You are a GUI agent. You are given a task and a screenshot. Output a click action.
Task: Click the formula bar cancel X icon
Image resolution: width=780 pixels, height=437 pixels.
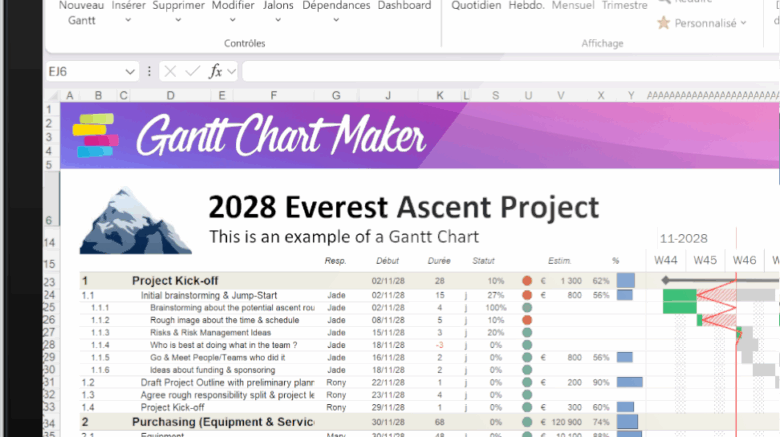pyautogui.click(x=170, y=72)
